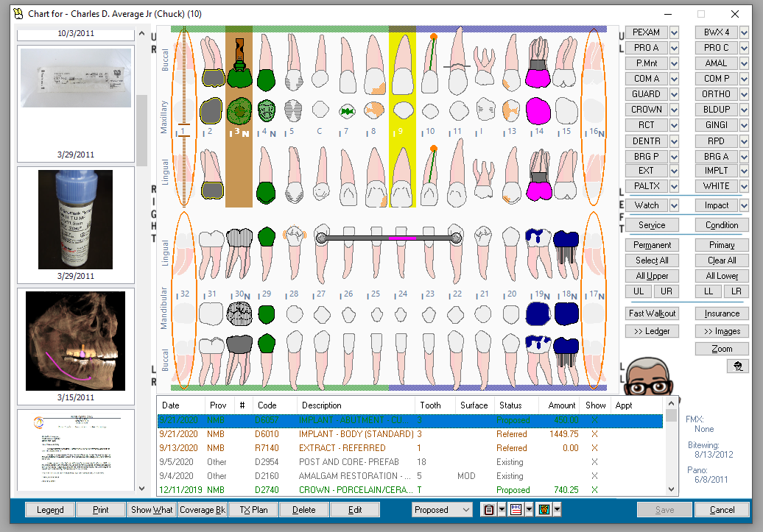The image size is (763, 532).
Task: Open the Proposed status combo box
Action: [x=442, y=509]
